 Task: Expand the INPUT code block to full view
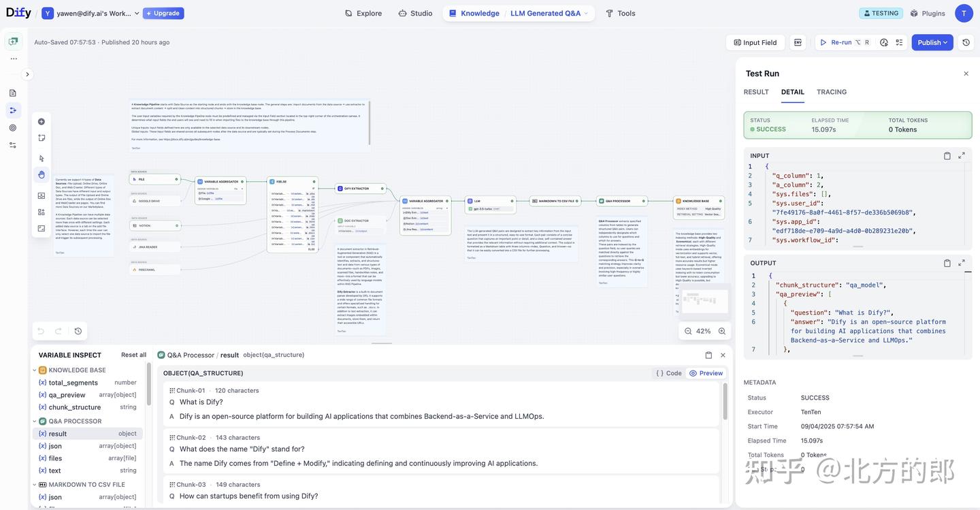click(x=962, y=156)
